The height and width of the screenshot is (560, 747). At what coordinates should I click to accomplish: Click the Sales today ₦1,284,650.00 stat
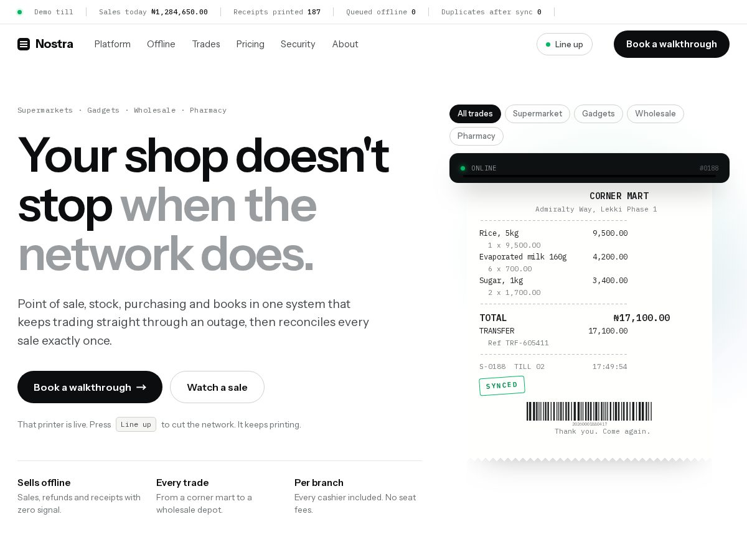coord(153,12)
